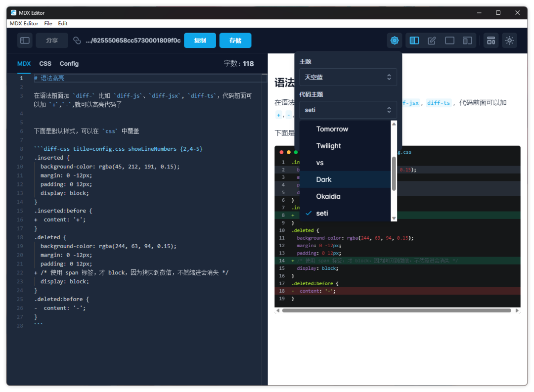Click the code block scroll left arrow

coord(278,310)
